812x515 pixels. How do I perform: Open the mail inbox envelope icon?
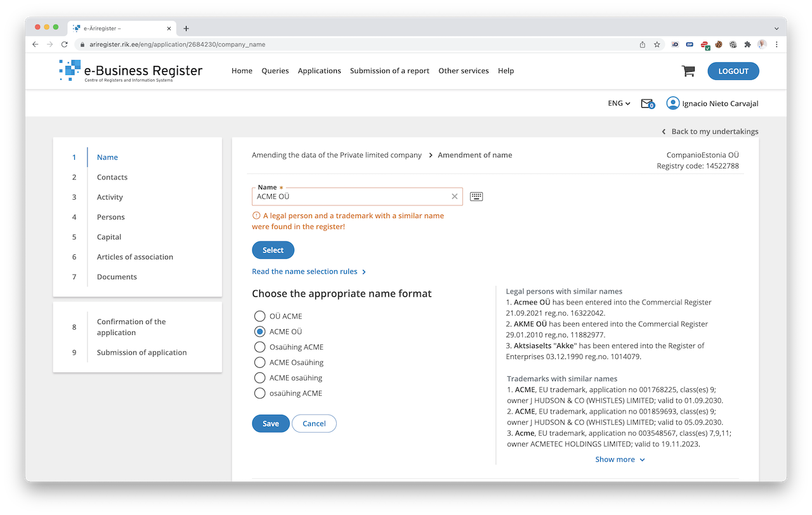point(646,103)
